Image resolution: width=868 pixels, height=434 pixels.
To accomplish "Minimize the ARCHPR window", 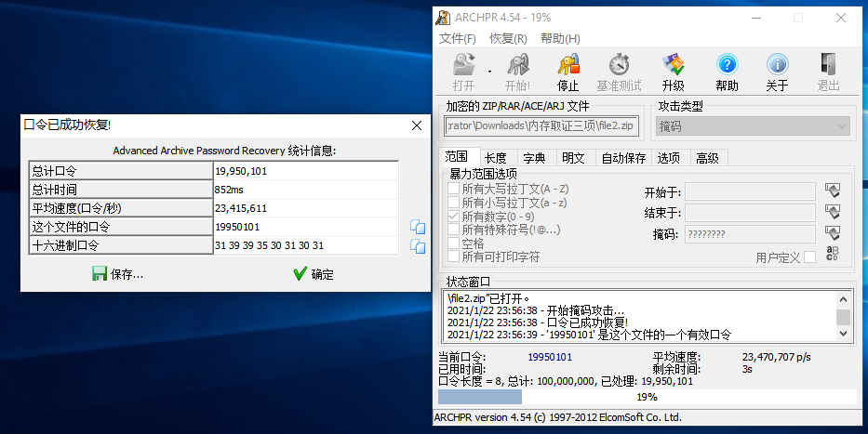I will [756, 19].
